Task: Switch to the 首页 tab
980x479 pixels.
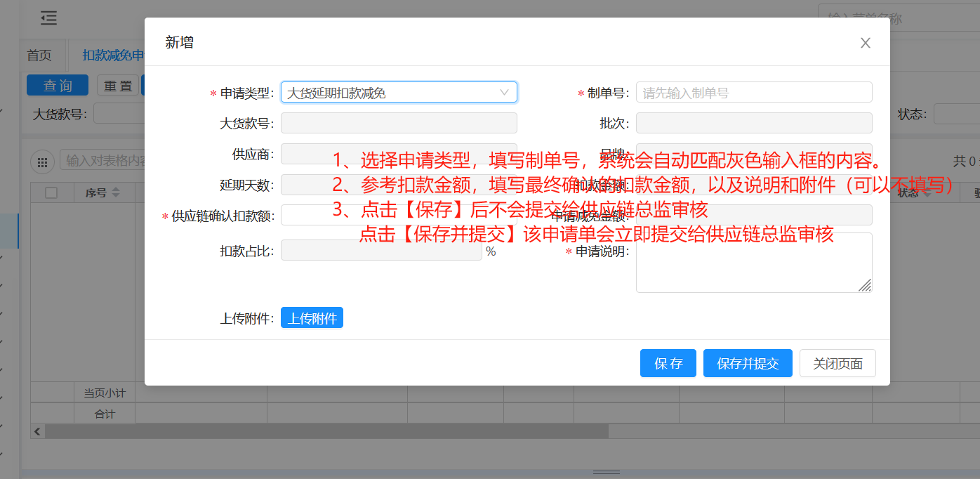Action: pos(39,55)
